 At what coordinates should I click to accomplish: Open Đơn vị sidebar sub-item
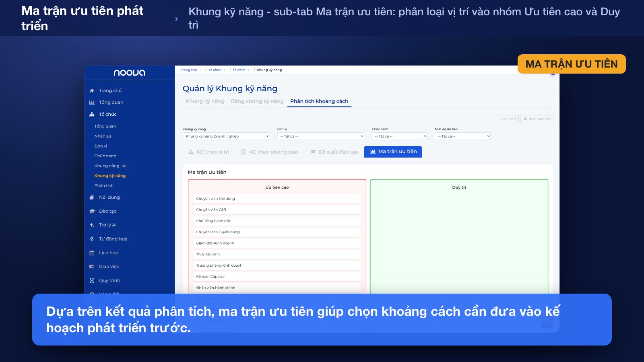pyautogui.click(x=101, y=146)
